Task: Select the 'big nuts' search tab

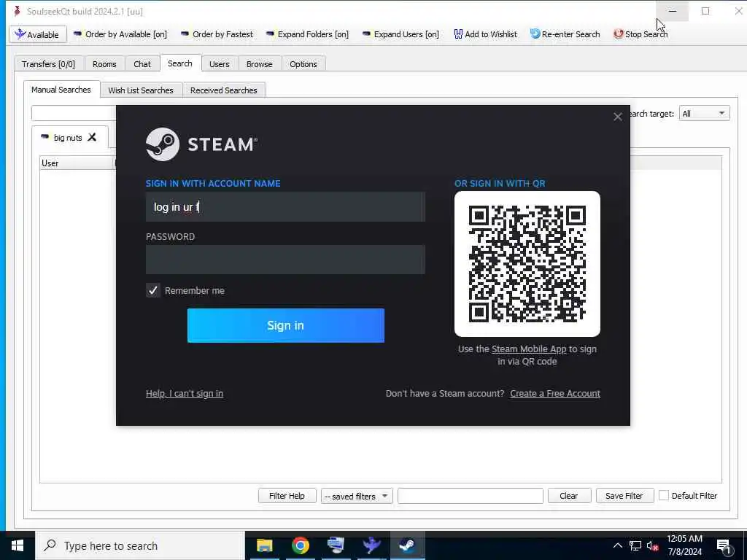Action: coord(68,138)
